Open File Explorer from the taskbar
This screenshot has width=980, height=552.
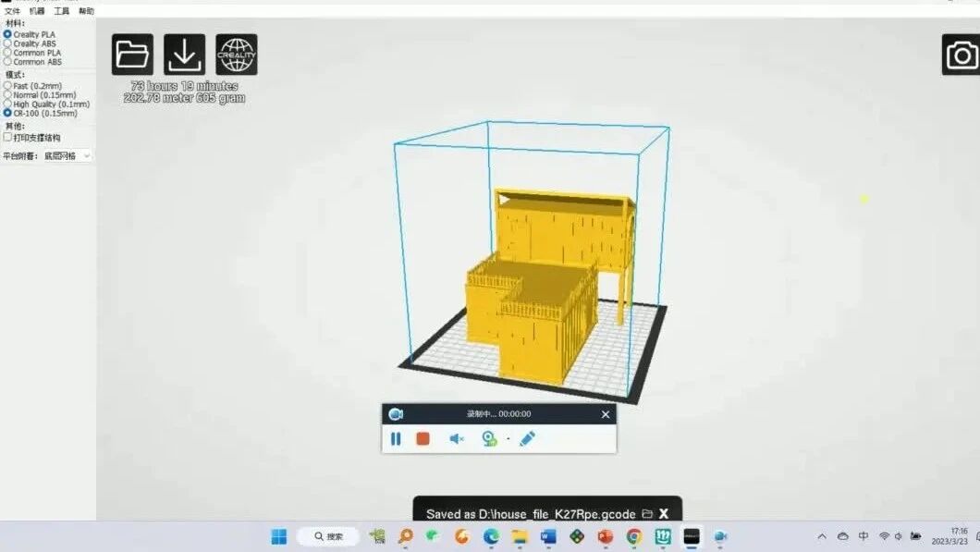click(520, 536)
